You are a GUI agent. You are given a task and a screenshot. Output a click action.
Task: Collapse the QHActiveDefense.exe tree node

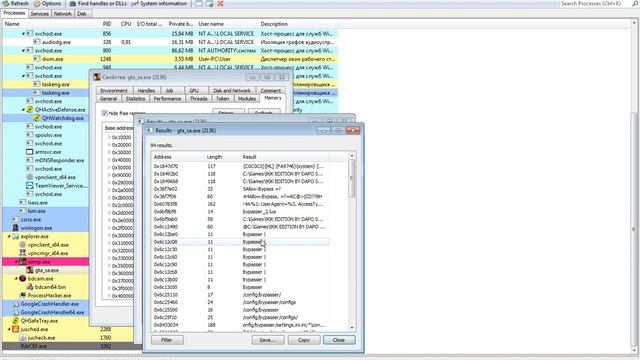[x=23, y=109]
